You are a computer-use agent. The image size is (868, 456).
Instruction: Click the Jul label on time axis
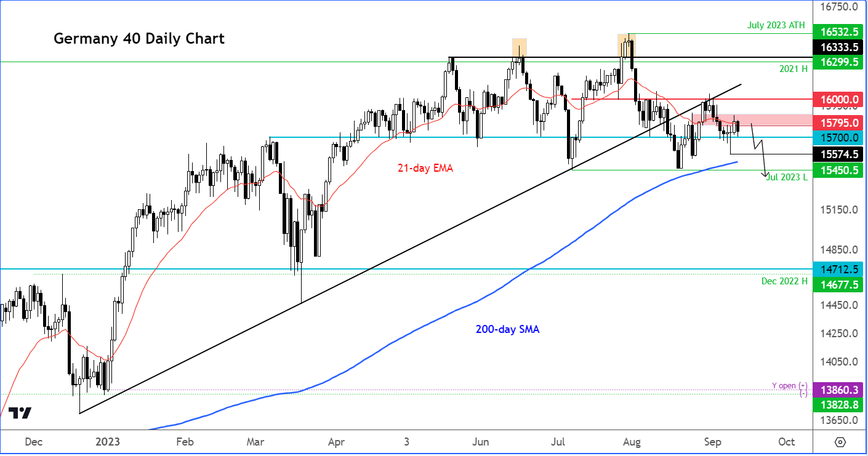point(558,442)
